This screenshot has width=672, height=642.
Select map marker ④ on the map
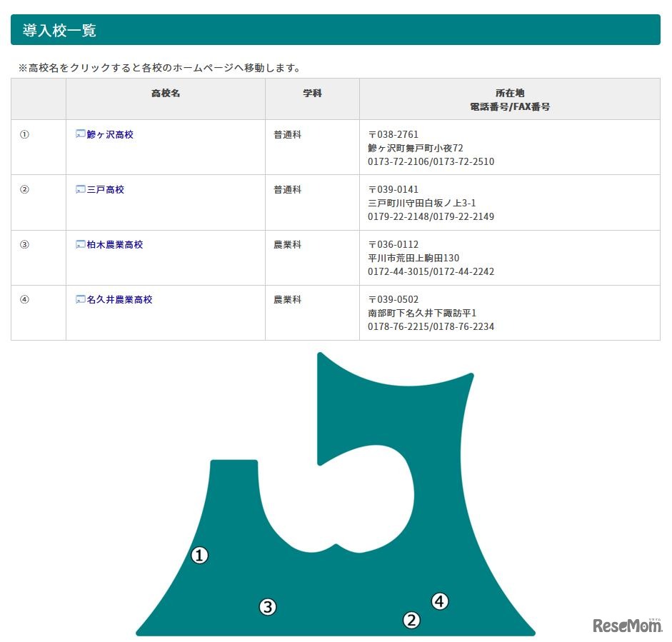[440, 602]
